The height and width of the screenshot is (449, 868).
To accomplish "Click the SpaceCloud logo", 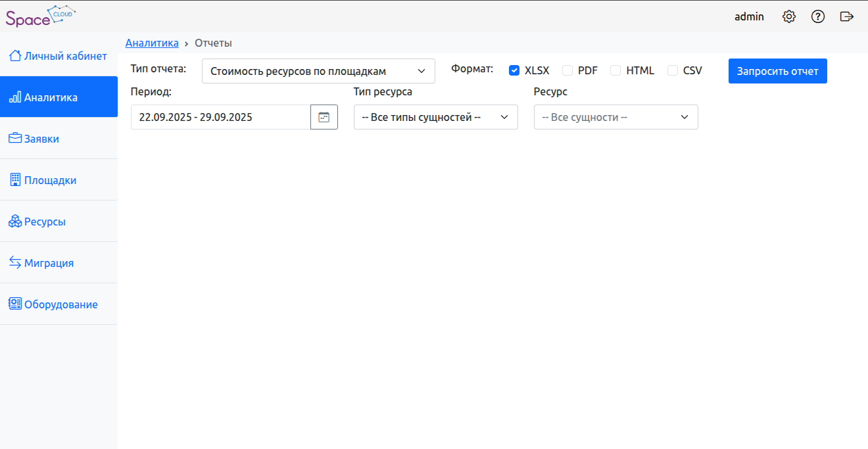I will tap(40, 16).
